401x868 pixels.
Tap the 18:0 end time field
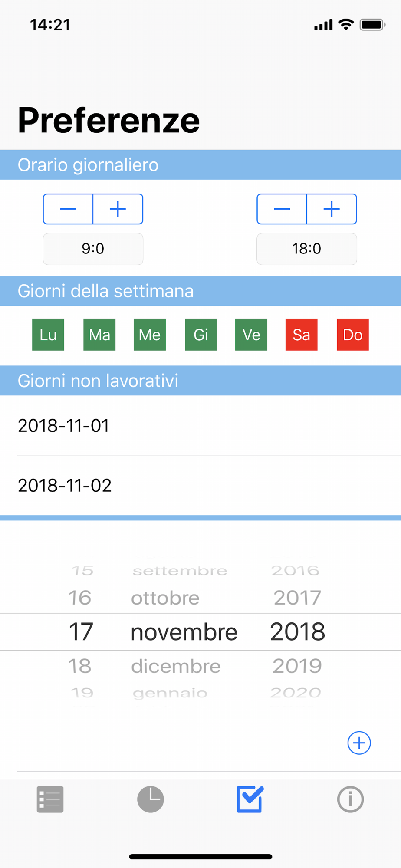(307, 249)
